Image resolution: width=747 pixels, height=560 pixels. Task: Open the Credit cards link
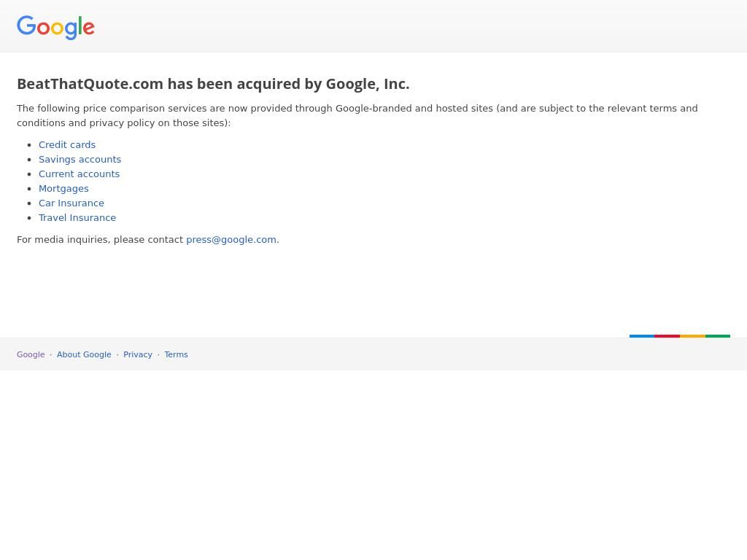67,145
